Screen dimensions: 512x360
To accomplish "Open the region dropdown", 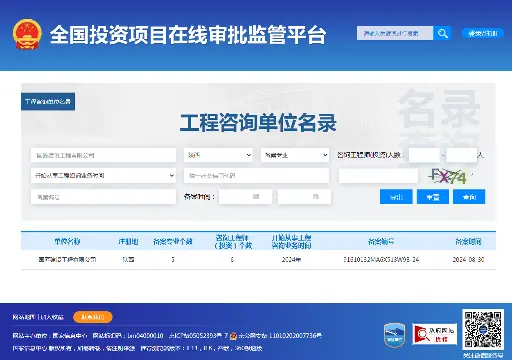I will 218,155.
